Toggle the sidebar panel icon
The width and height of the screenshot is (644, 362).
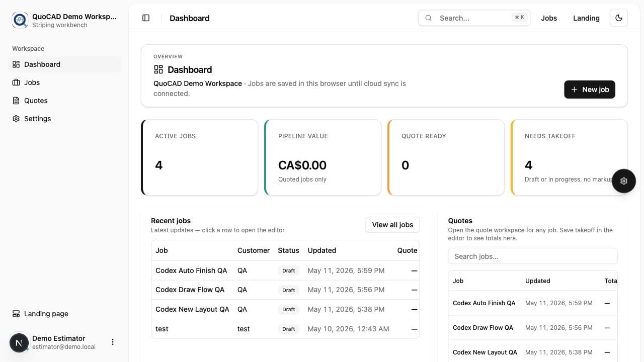pyautogui.click(x=146, y=18)
